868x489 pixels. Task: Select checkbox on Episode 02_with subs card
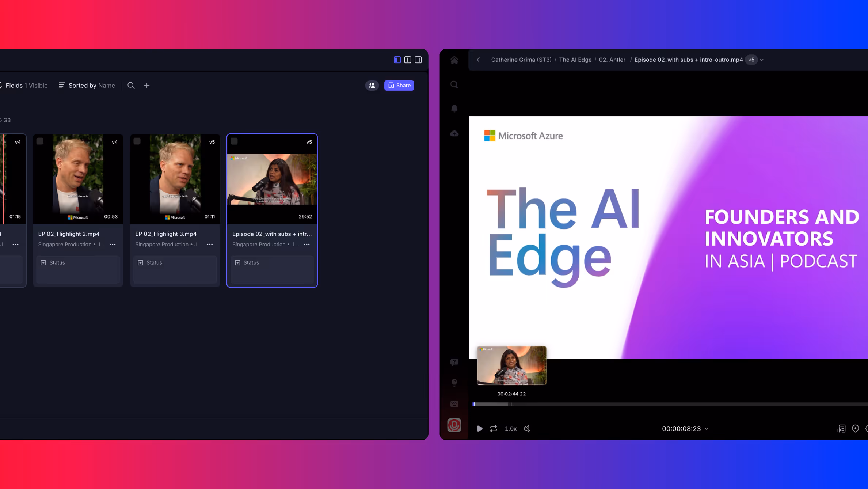(234, 141)
